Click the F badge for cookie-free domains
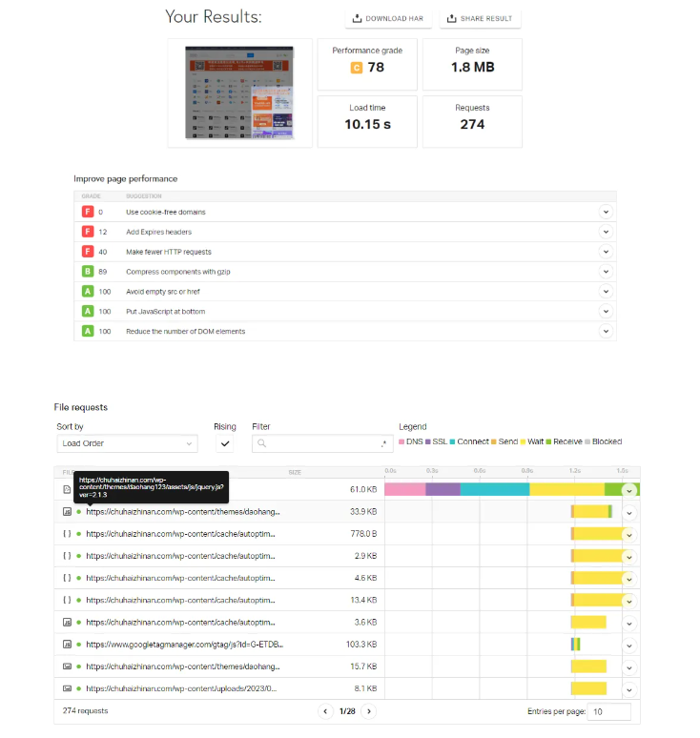 (x=88, y=212)
